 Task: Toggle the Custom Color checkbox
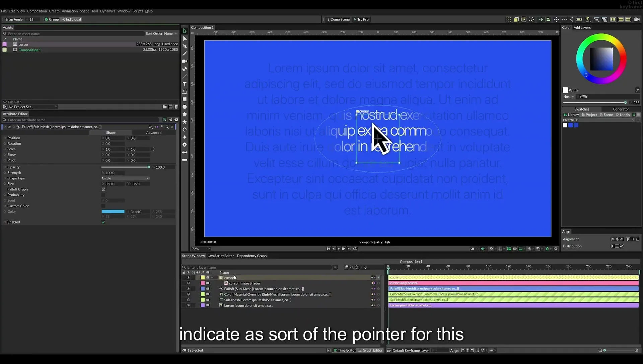click(x=103, y=206)
